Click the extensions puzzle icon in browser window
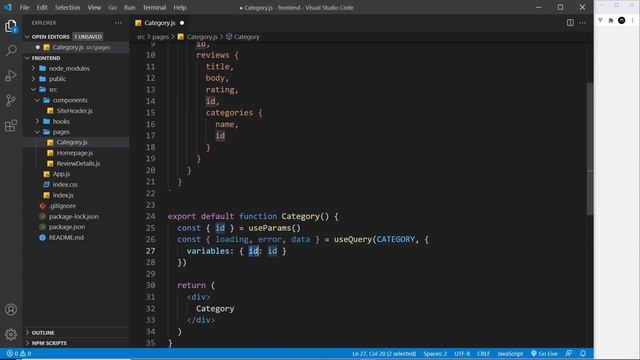The image size is (640, 360). [611, 20]
